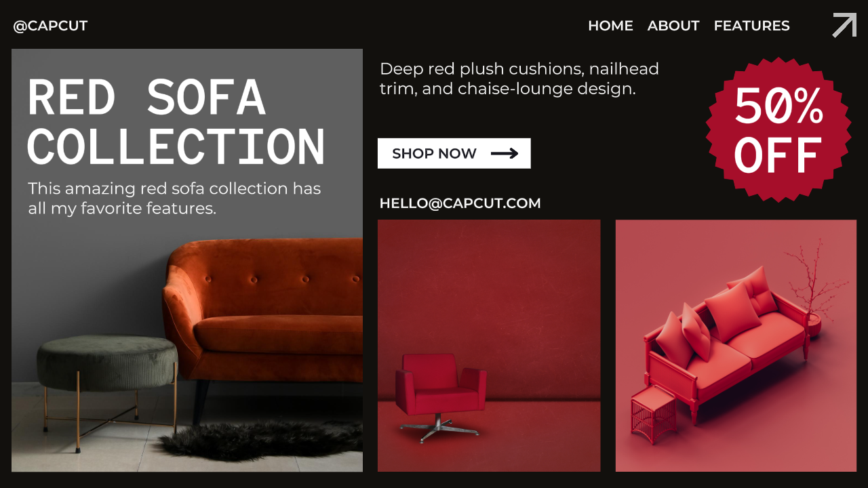Click the arrow inside Shop Now button
The height and width of the screenshot is (488, 868).
(x=505, y=154)
